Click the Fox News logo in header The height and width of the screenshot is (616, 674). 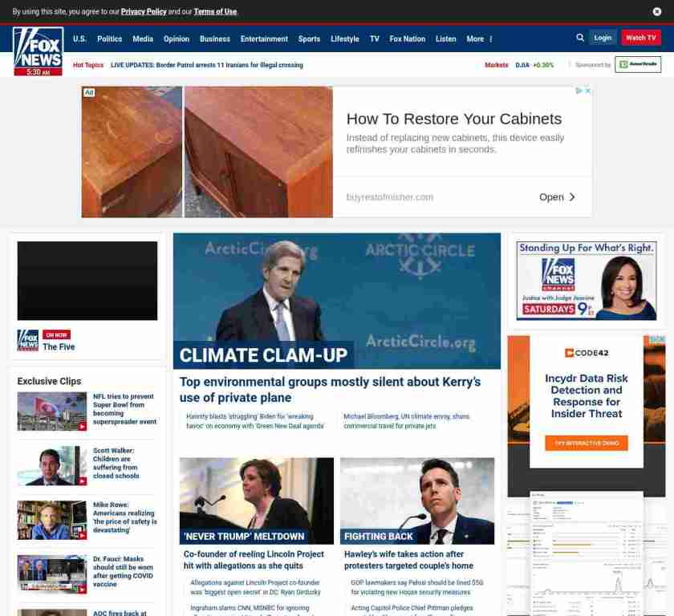click(x=38, y=50)
